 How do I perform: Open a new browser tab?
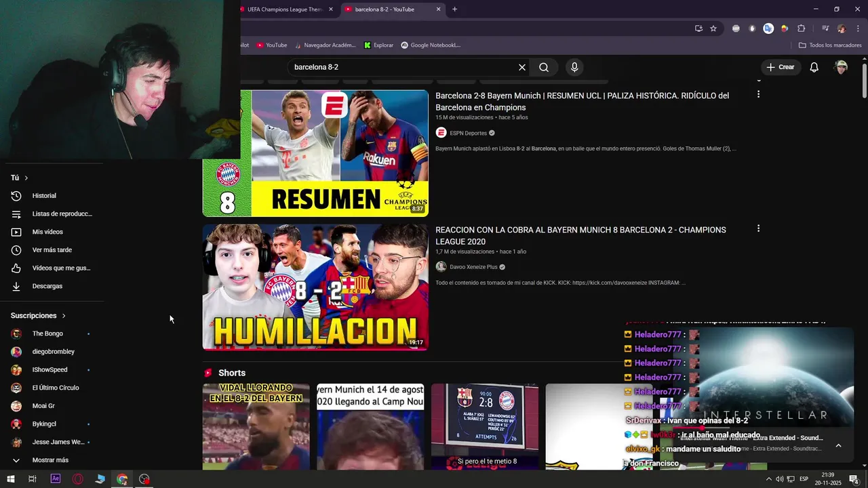[455, 9]
